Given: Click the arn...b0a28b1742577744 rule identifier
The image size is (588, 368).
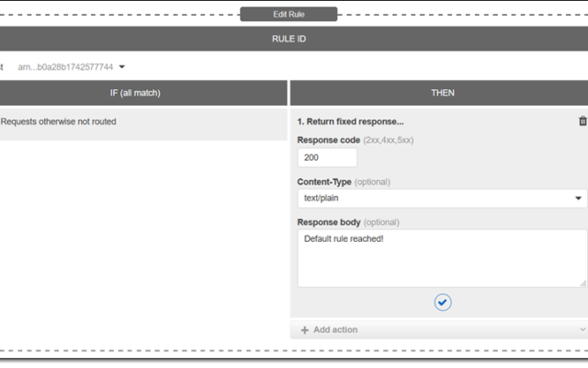Looking at the screenshot, I should [x=65, y=67].
